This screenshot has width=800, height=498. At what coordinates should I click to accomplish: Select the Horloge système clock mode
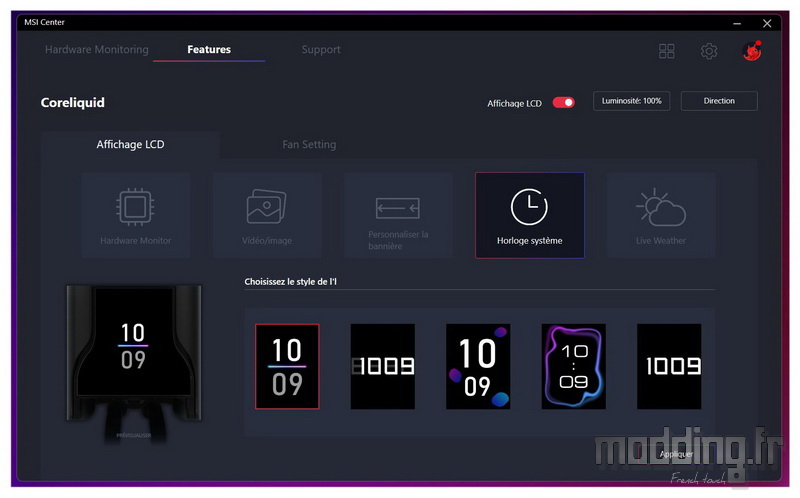click(530, 215)
